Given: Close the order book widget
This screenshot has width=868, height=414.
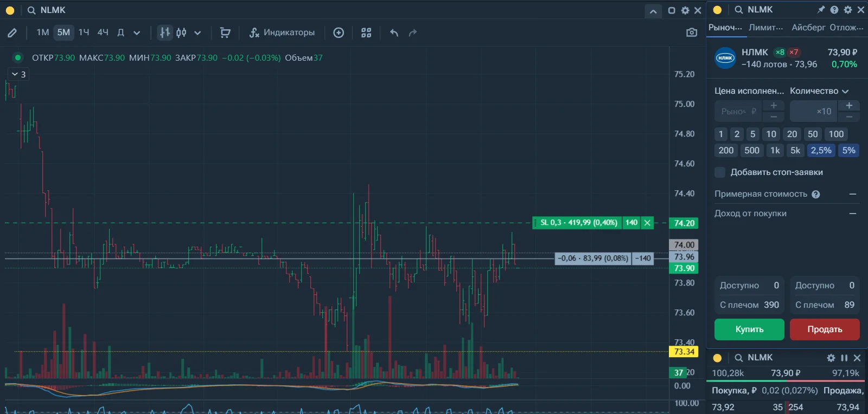Looking at the screenshot, I should pyautogui.click(x=857, y=358).
